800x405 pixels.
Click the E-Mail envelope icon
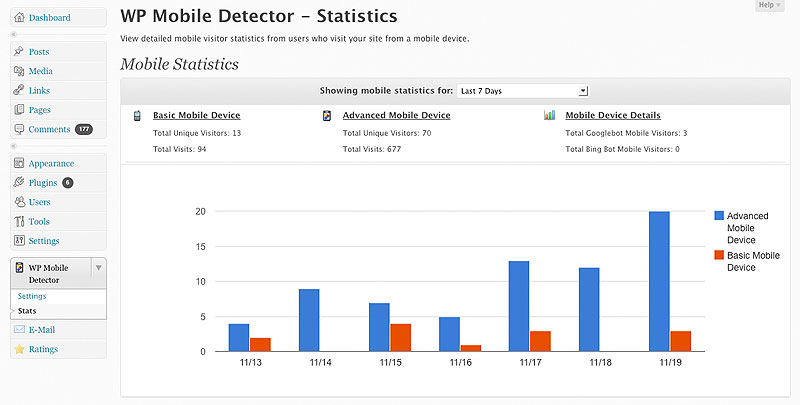[x=19, y=330]
